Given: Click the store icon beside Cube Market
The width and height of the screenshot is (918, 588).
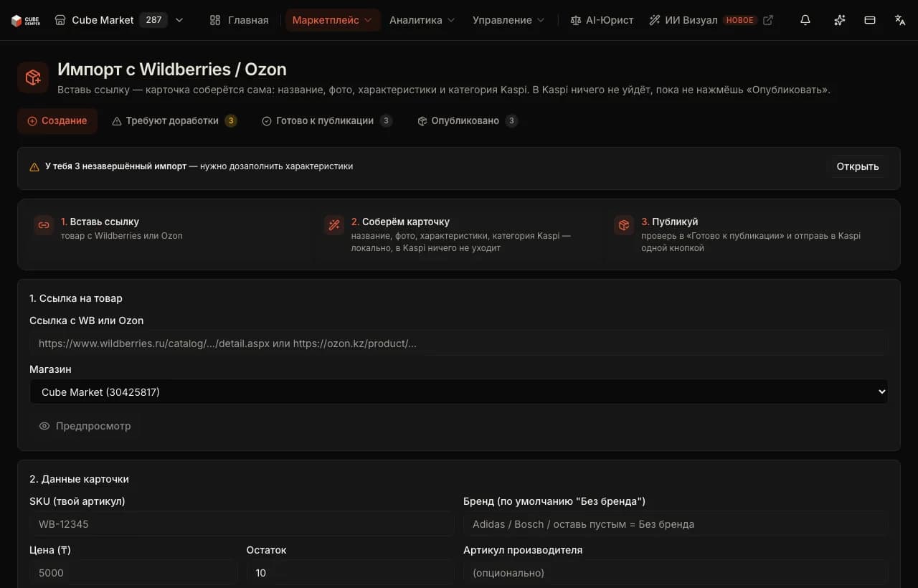Looking at the screenshot, I should pyautogui.click(x=60, y=20).
